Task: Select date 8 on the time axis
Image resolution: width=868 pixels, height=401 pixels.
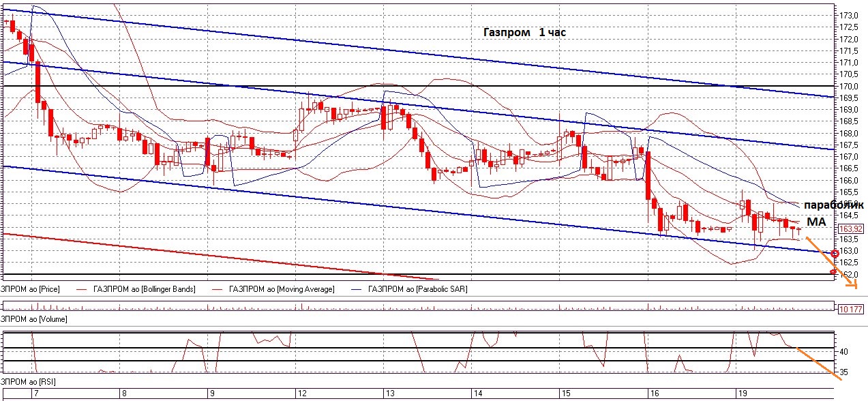Action: (x=124, y=394)
